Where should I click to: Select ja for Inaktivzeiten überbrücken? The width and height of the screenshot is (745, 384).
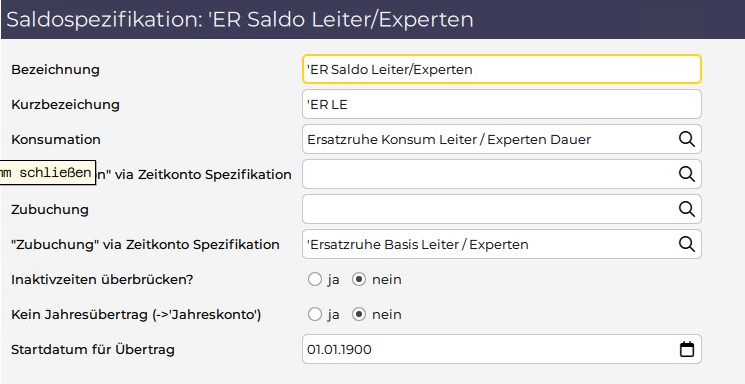coord(315,279)
